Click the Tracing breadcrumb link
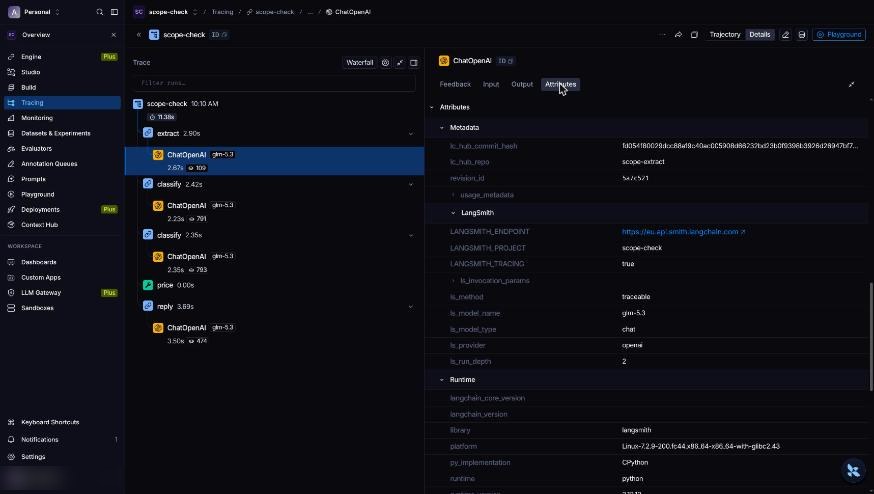 coord(222,12)
